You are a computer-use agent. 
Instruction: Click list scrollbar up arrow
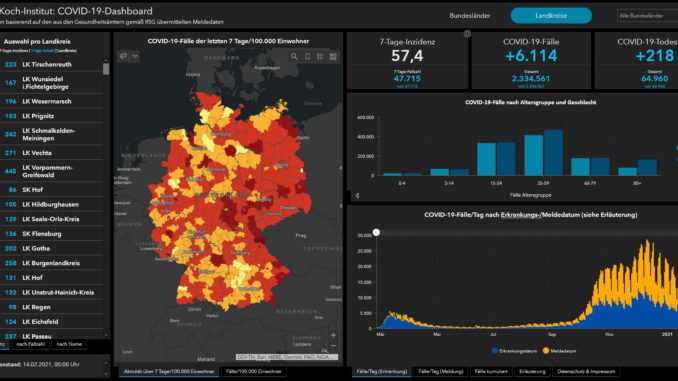(106, 60)
